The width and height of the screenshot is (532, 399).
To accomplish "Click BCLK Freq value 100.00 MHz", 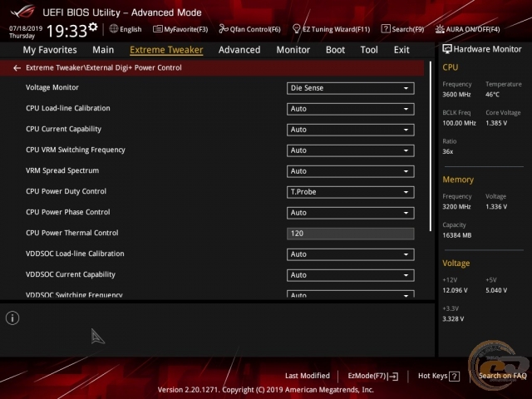I will coord(459,123).
